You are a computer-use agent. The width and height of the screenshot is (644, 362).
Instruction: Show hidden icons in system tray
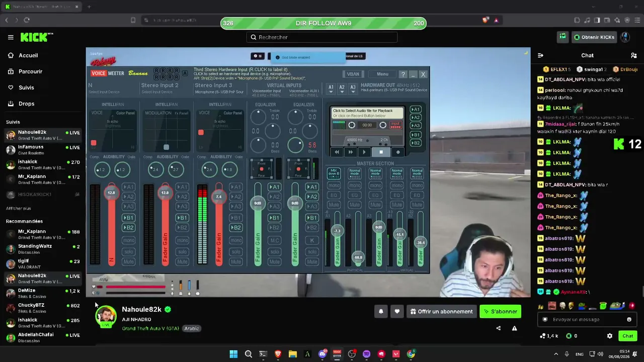(556, 354)
